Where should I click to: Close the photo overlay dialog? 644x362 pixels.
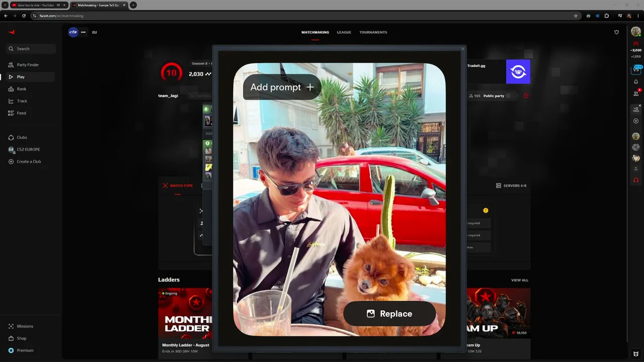click(x=463, y=49)
